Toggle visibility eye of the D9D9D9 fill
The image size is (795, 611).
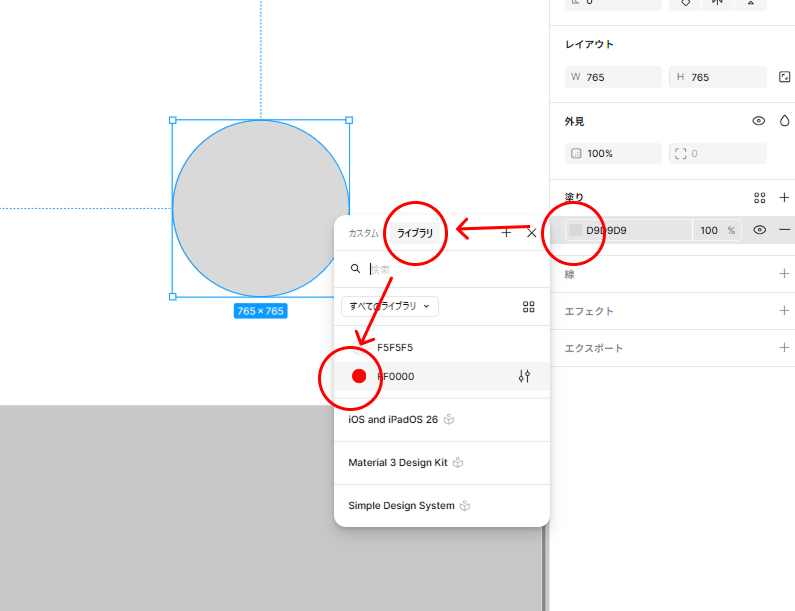coord(759,230)
